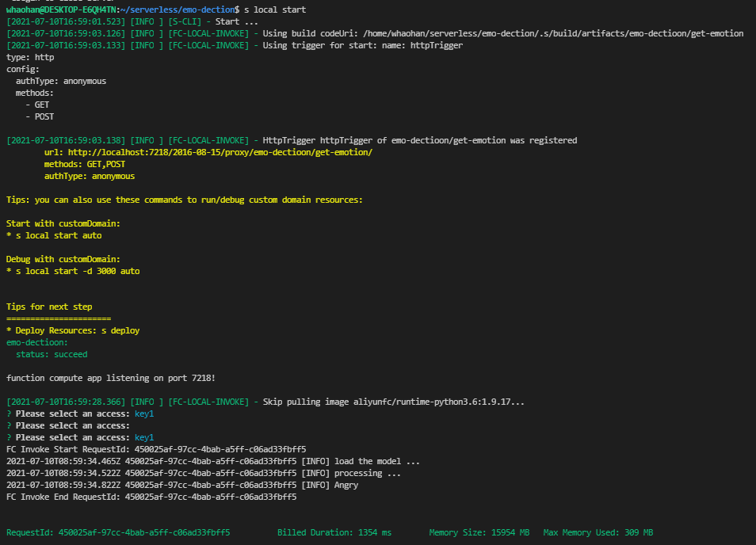Click the empty 'Please select an access' prompt

pyautogui.click(x=68, y=425)
